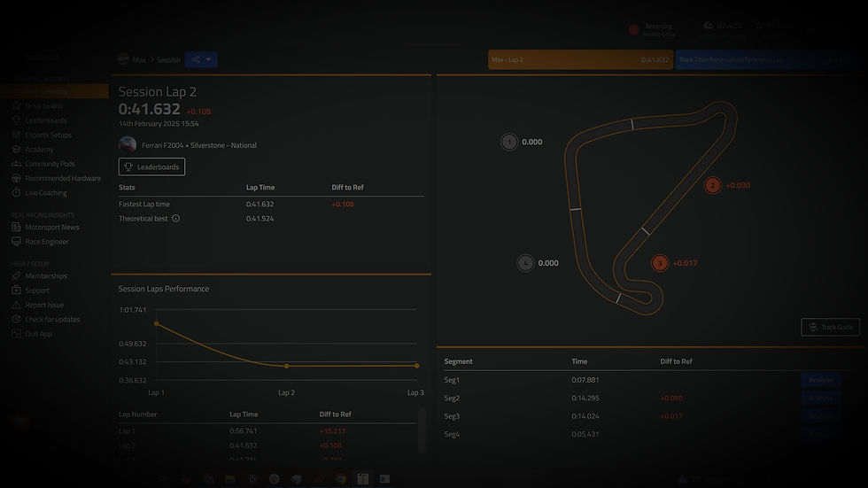
Task: Open the Support icon
Action: click(16, 290)
